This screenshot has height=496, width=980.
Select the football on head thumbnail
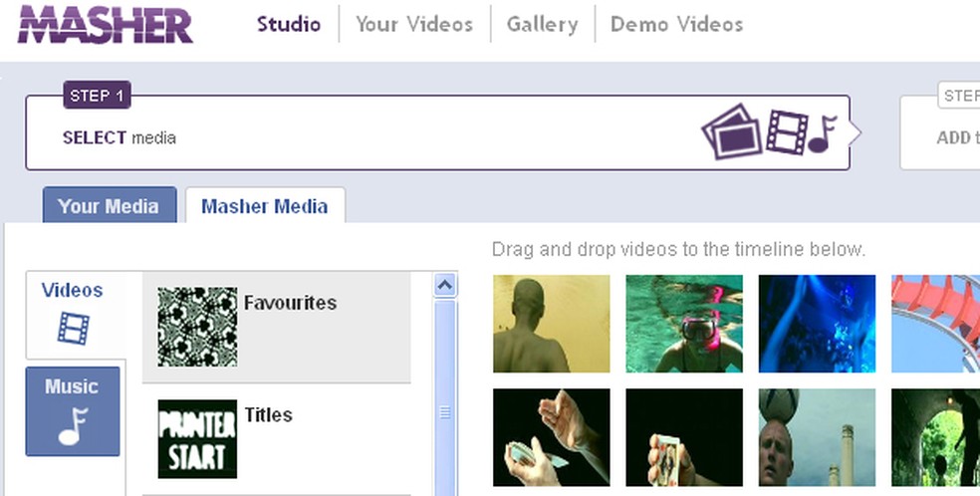(x=817, y=437)
